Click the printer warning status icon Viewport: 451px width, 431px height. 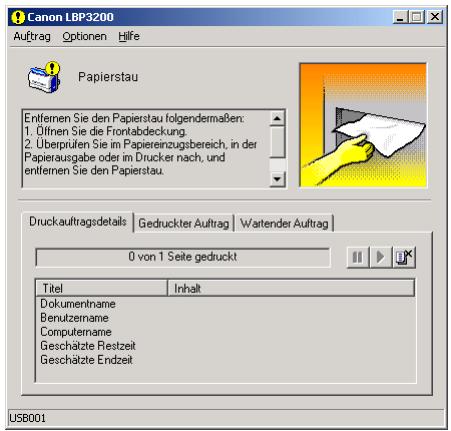coord(44,77)
